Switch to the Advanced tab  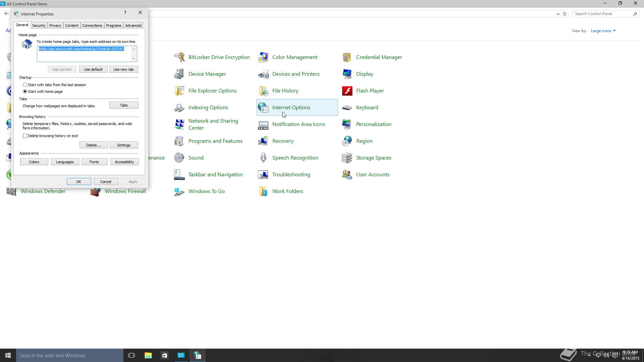pos(133,25)
